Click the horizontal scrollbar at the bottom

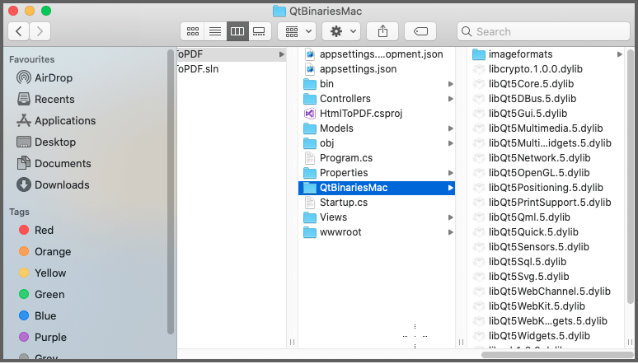556,355
